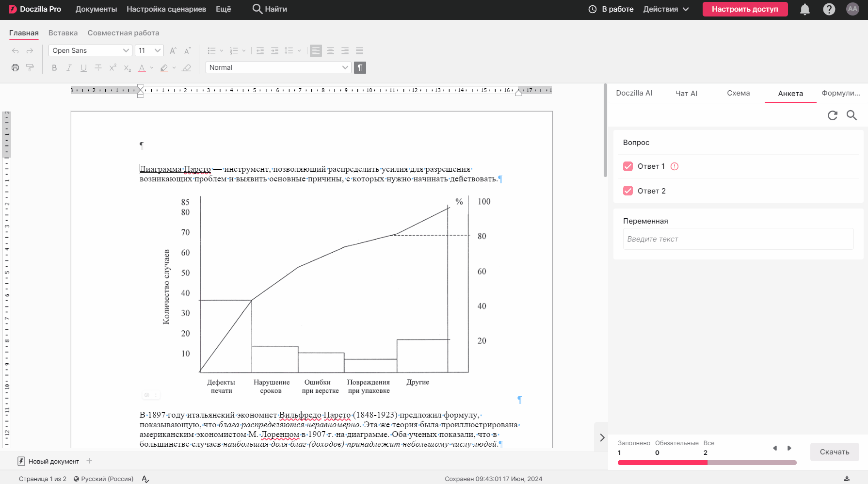This screenshot has height=484, width=868.
Task: Open the help question mark icon
Action: [x=829, y=9]
